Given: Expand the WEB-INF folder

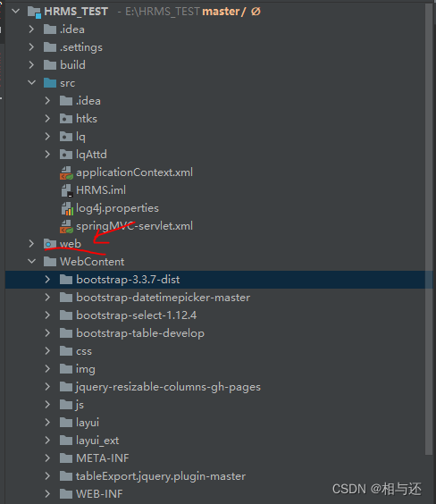Looking at the screenshot, I should tap(47, 493).
